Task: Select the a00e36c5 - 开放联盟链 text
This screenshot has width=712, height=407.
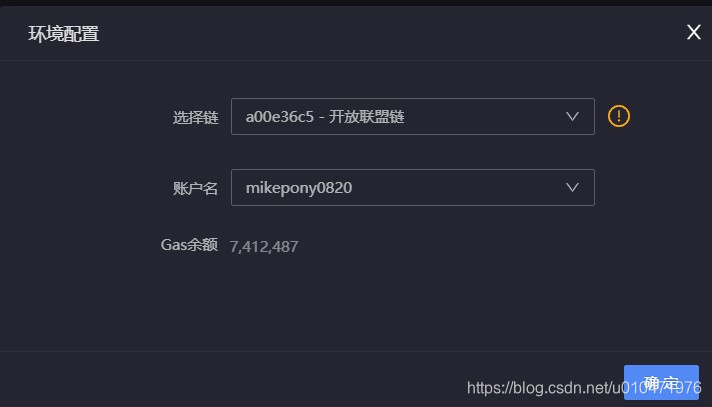Action: [325, 117]
